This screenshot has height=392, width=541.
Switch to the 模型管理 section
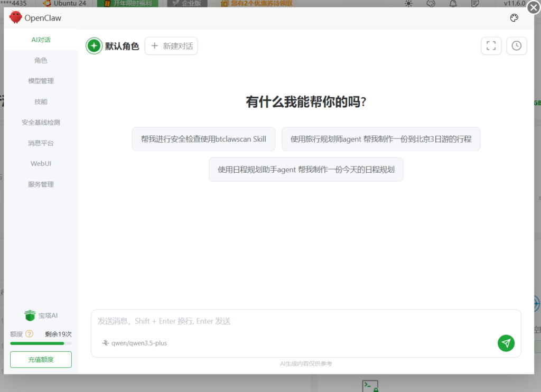point(41,80)
